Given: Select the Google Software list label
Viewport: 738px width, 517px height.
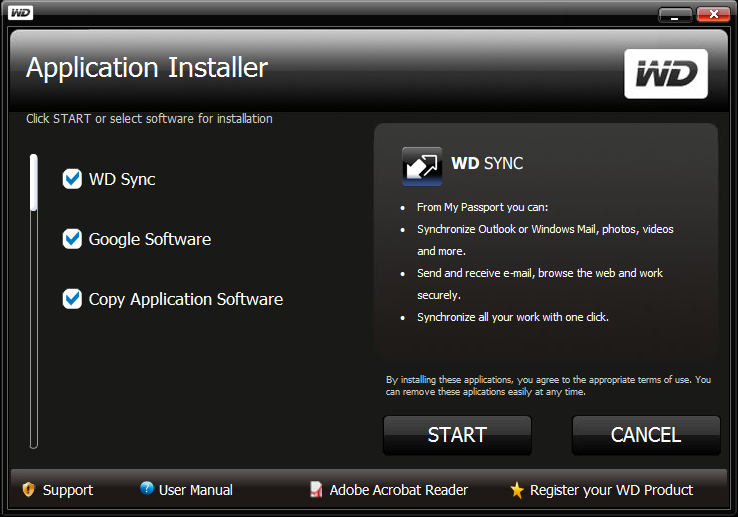Looking at the screenshot, I should pyautogui.click(x=150, y=239).
